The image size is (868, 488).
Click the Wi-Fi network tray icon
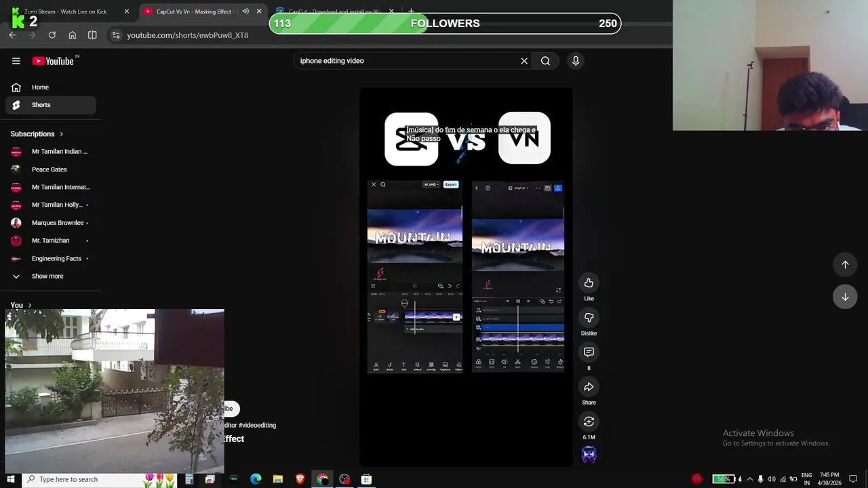[x=783, y=479]
